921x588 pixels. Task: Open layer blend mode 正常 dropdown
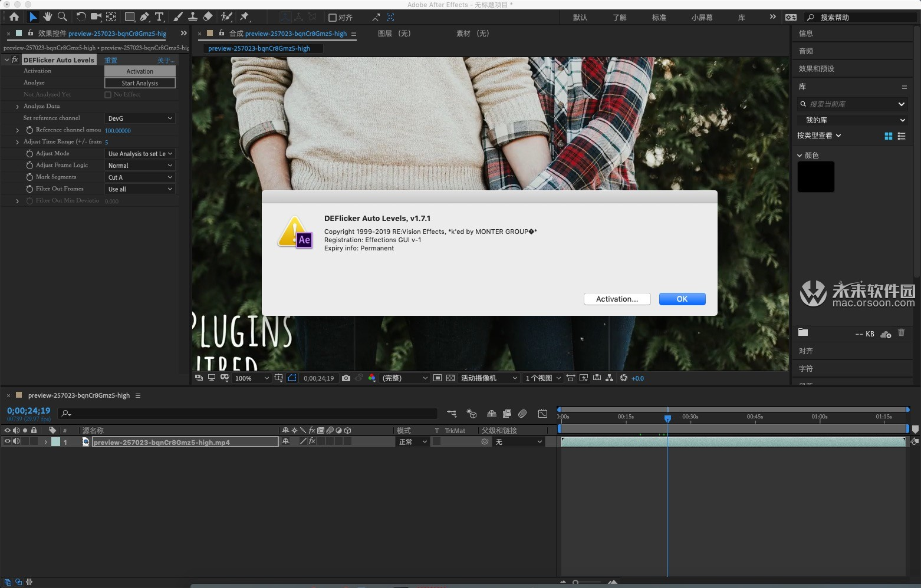412,442
